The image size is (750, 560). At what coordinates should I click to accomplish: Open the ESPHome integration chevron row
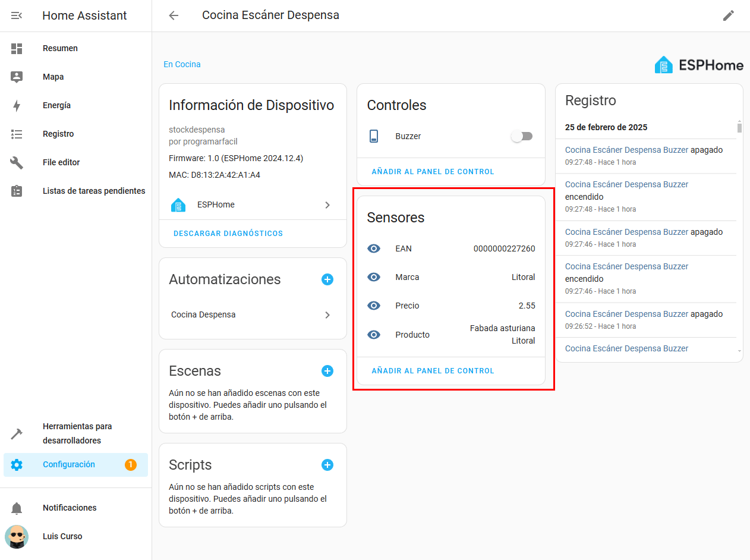253,205
